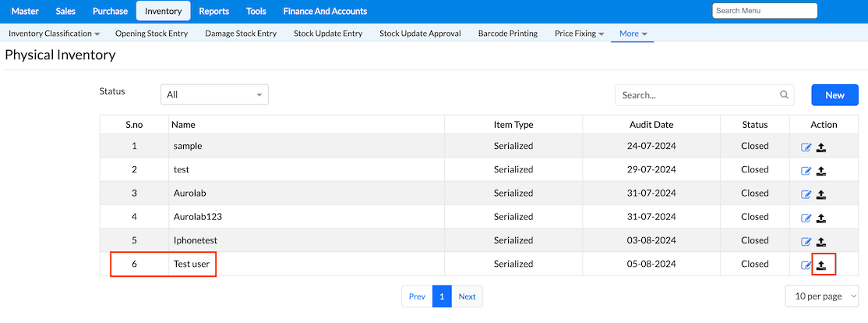Click the Search Menu input field
Image resolution: width=868 pixels, height=323 pixels.
(x=764, y=11)
